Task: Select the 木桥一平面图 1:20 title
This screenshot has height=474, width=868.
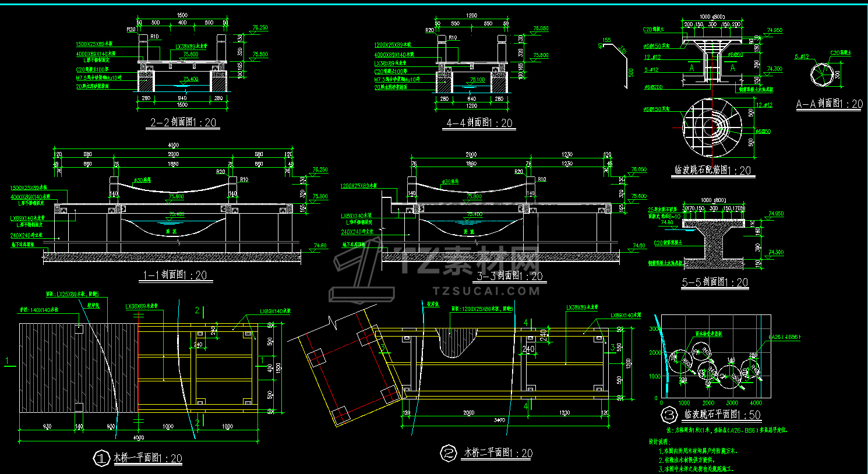Action: click(x=148, y=458)
